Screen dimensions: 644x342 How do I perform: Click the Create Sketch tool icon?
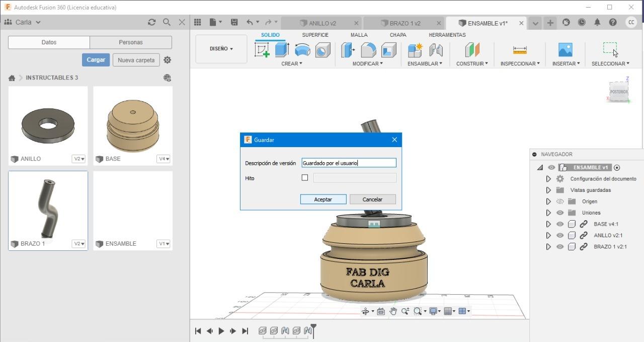262,50
